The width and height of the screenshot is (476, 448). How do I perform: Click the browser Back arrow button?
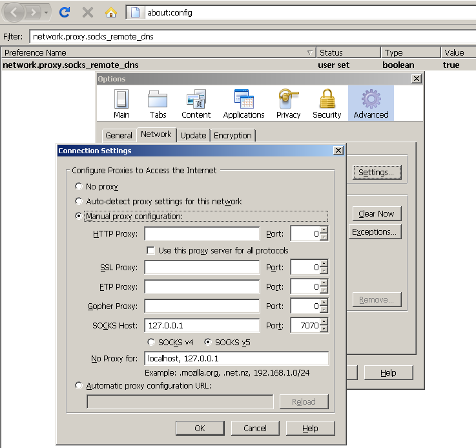pos(13,12)
